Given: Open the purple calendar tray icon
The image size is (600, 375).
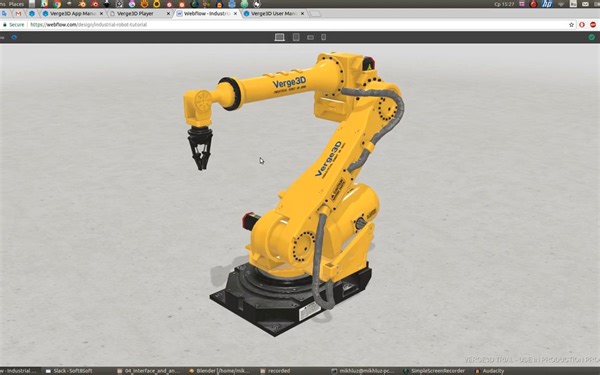Looking at the screenshot, I should (522, 4).
